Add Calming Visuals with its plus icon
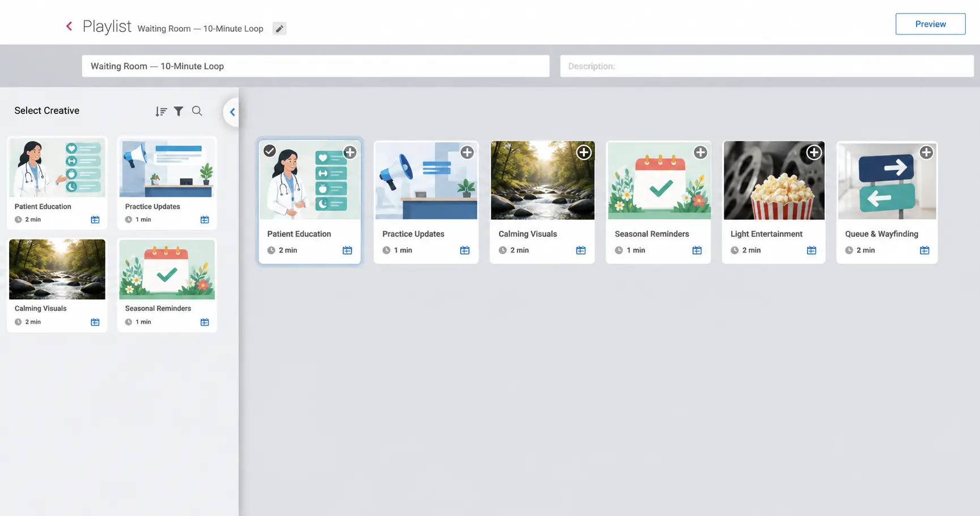Screen dimensions: 980x516 point(584,152)
